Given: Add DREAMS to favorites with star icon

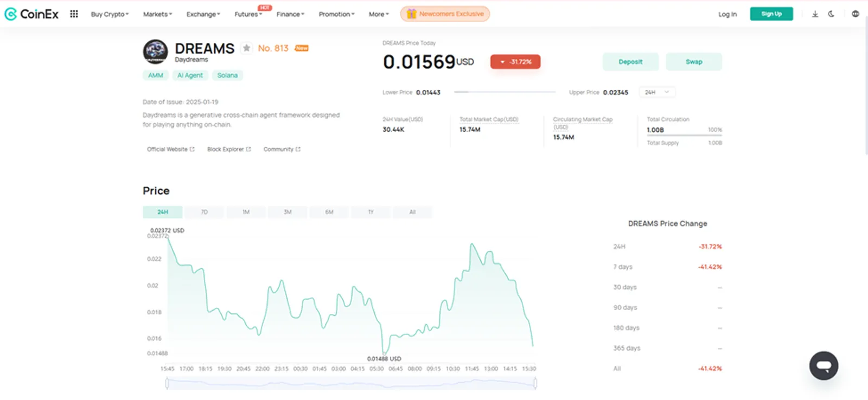Looking at the screenshot, I should 246,48.
